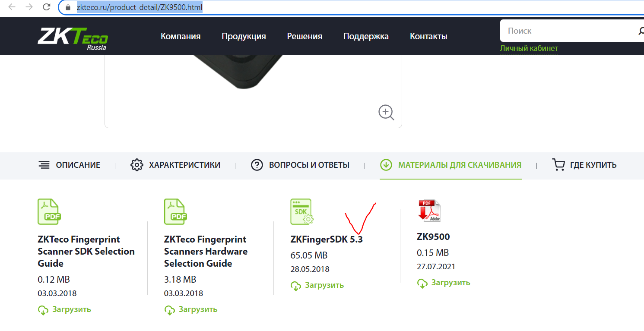
Task: Click the green download circle tab icon
Action: coord(386,165)
